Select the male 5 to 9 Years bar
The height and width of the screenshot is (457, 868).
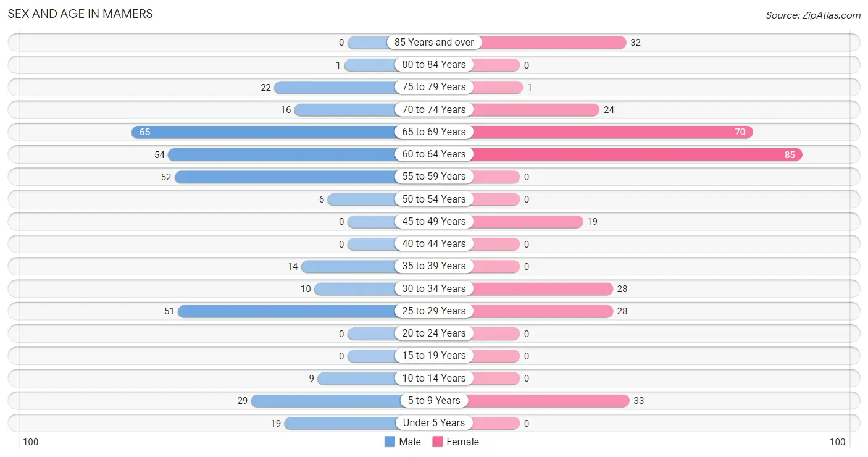(325, 401)
